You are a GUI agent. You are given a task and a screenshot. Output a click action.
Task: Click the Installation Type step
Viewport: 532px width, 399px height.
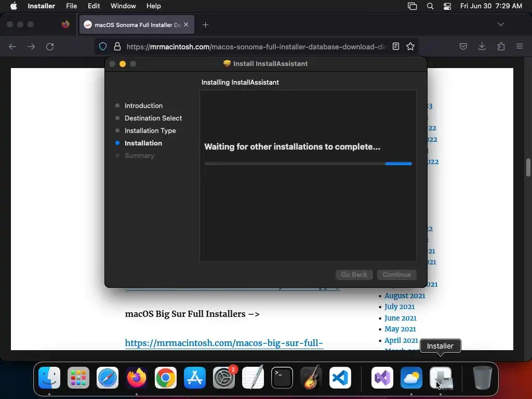pyautogui.click(x=150, y=130)
